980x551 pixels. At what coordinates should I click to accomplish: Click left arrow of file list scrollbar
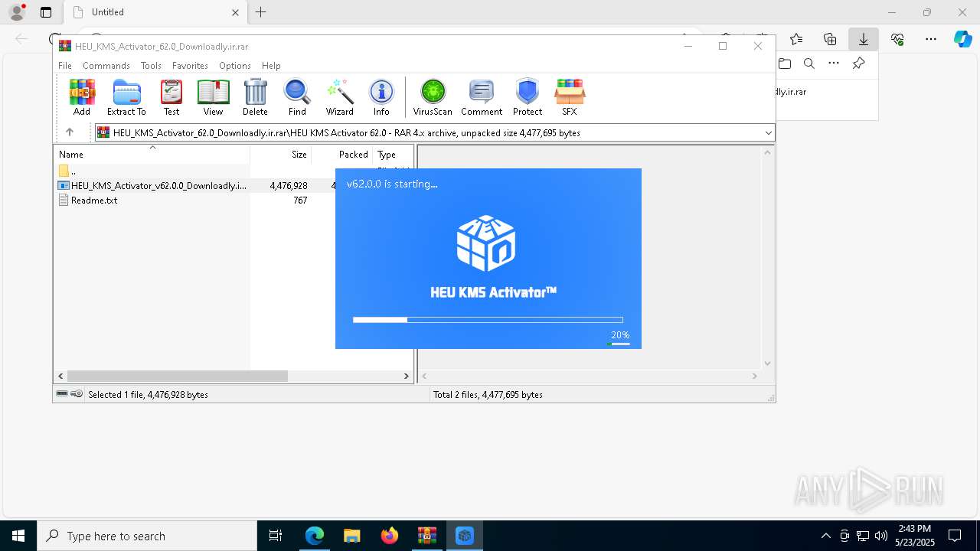coord(60,376)
